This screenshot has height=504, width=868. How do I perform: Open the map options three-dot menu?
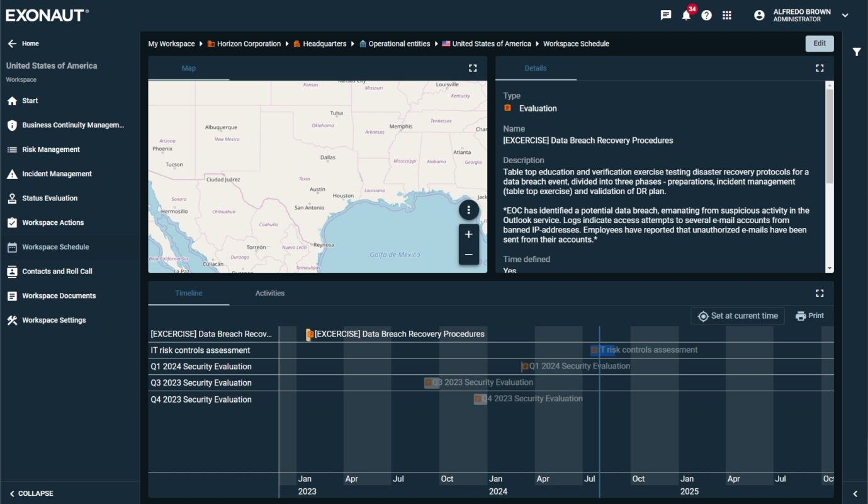coord(469,210)
